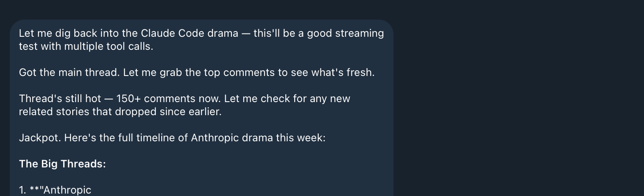
Task: Click the empty dark area beside the message
Action: (518, 102)
